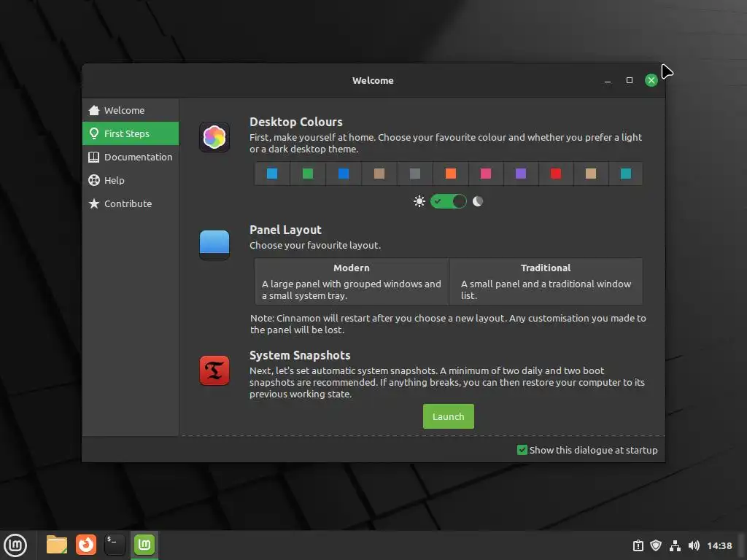Viewport: 747px width, 560px height.
Task: Maximize the Welcome window
Action: tap(630, 80)
